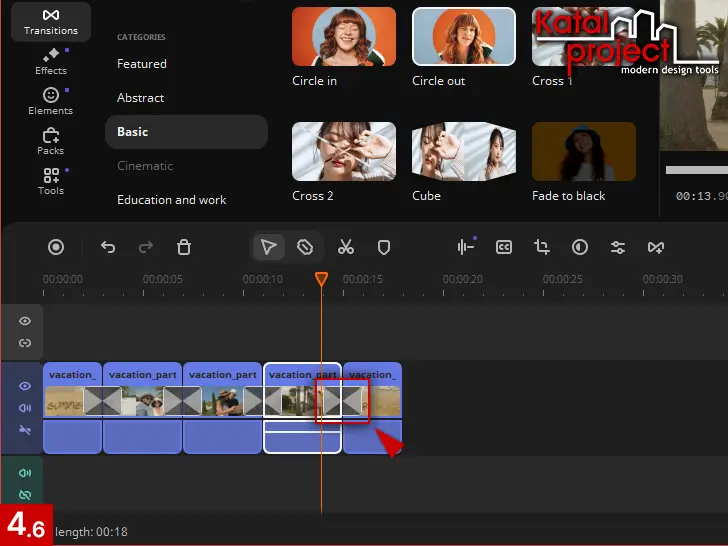Click the crop tool icon

542,247
